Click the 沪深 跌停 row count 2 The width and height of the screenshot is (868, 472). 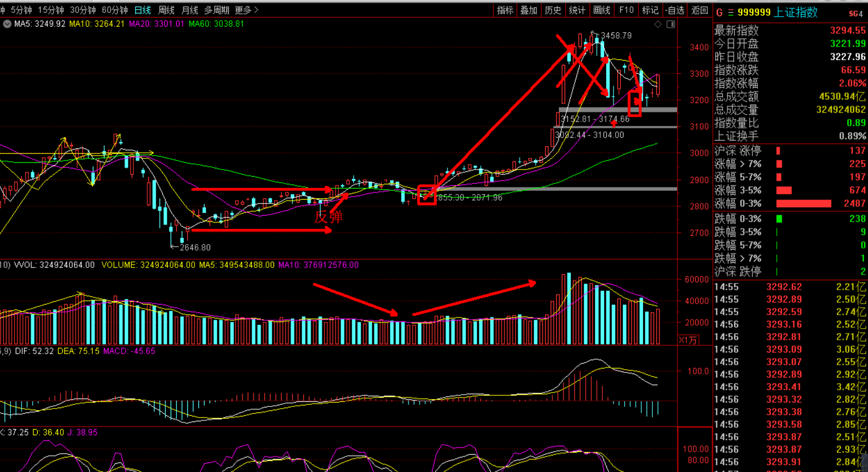[x=863, y=272]
